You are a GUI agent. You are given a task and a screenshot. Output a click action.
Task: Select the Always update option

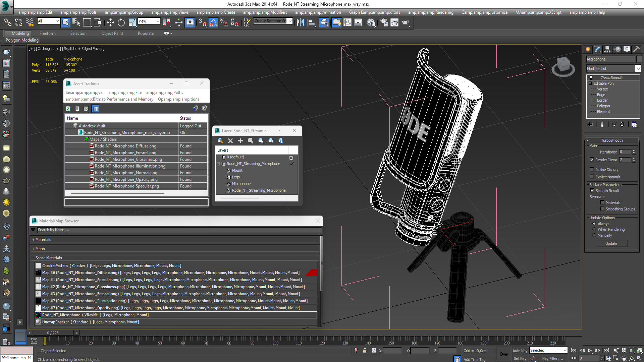[594, 224]
